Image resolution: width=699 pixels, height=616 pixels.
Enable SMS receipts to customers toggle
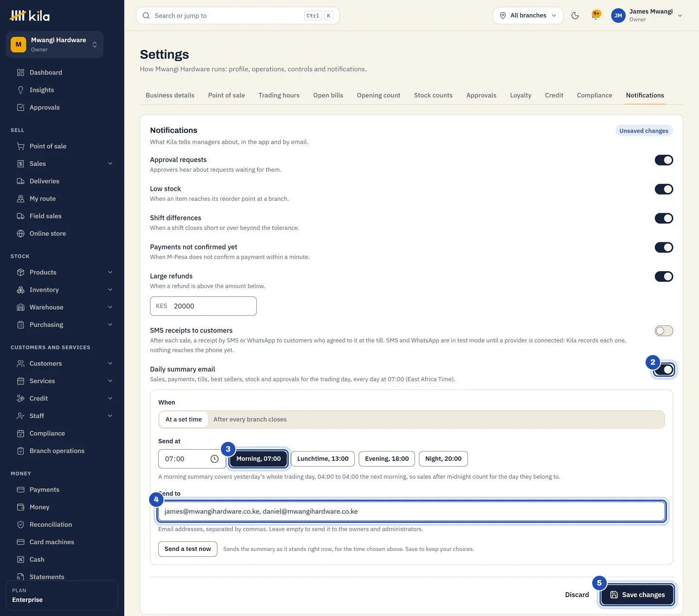pos(664,331)
